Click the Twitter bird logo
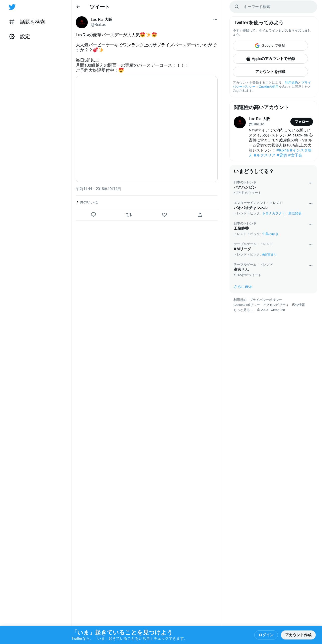 pyautogui.click(x=12, y=7)
